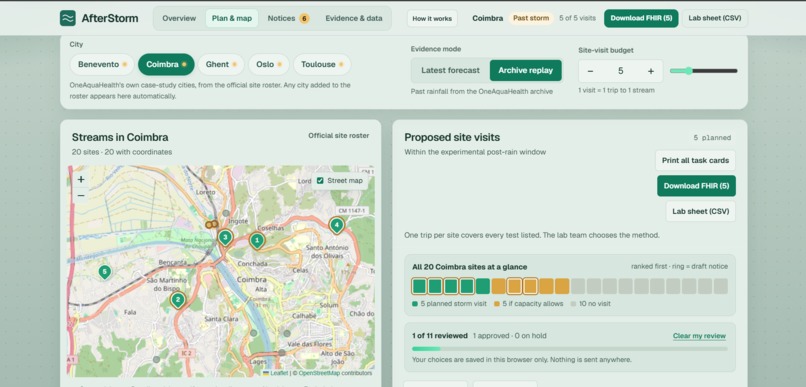This screenshot has height=387, width=806.
Task: Click the Official site roster label
Action: 339,136
